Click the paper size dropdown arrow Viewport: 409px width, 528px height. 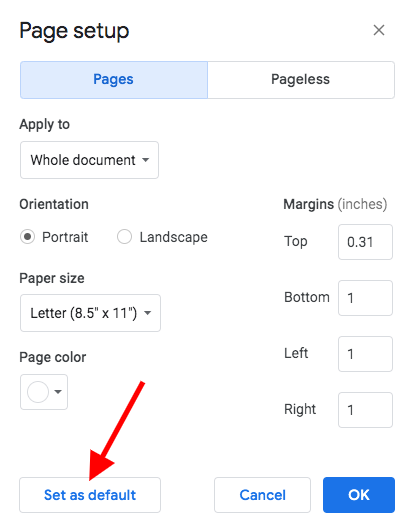tap(147, 313)
